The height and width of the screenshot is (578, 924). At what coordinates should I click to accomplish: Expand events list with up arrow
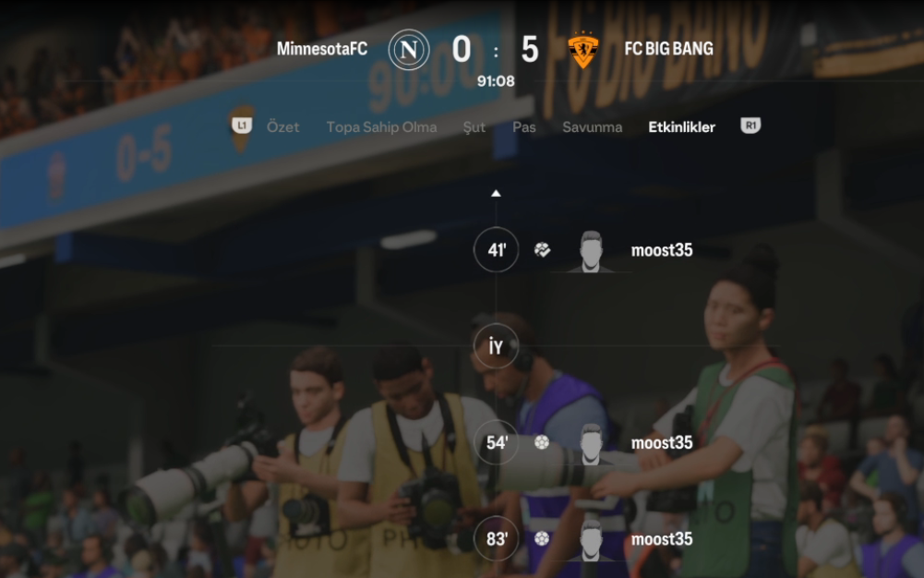coord(497,193)
